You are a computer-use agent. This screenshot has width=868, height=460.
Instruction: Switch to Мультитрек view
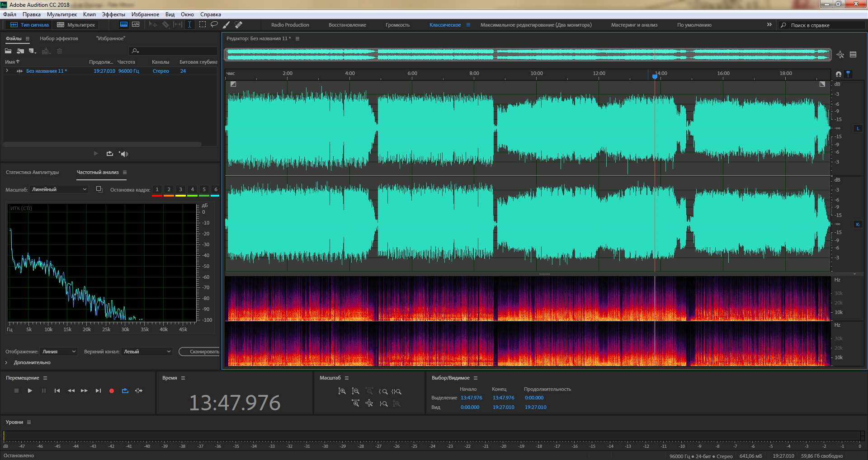click(76, 25)
